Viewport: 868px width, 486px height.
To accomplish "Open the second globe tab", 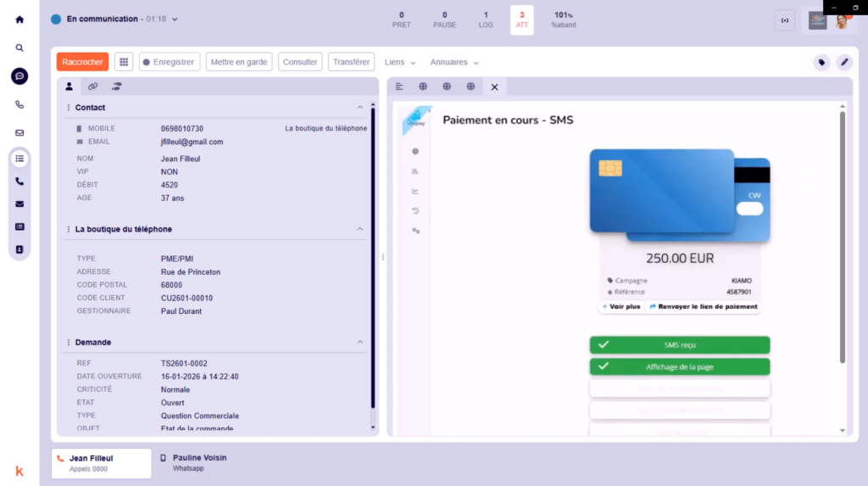I will 447,87.
